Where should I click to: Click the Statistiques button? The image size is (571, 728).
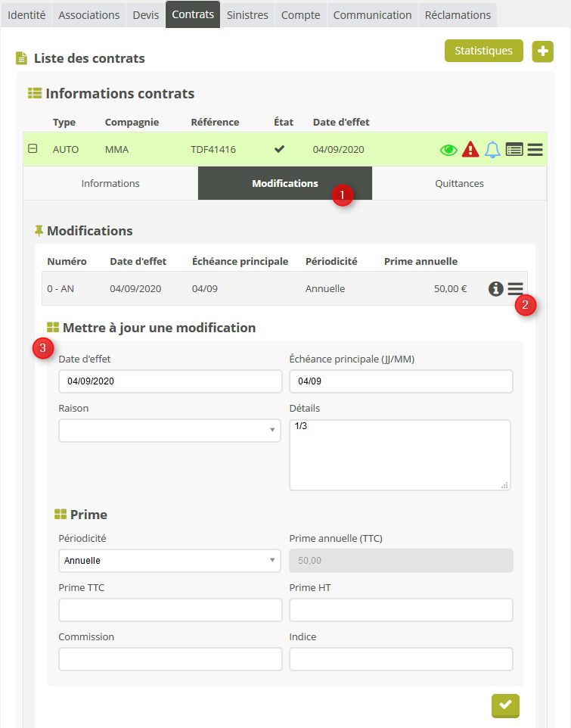pos(483,51)
